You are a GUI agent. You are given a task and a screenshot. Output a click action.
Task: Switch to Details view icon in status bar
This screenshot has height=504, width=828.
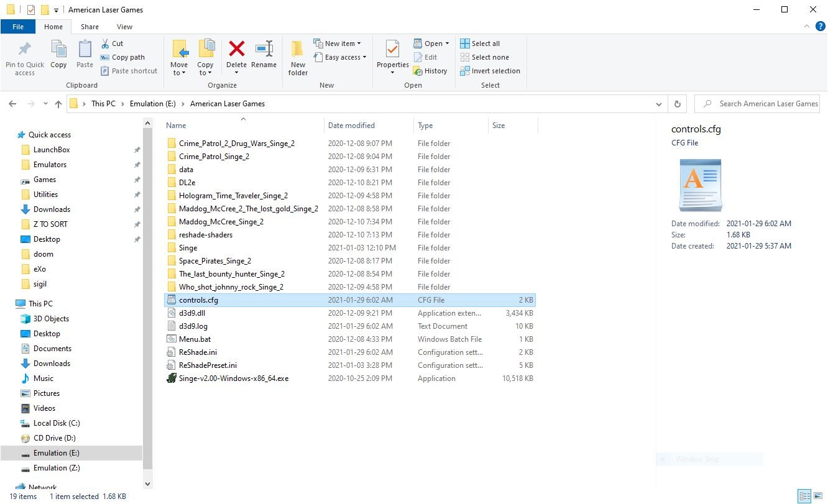coord(806,497)
